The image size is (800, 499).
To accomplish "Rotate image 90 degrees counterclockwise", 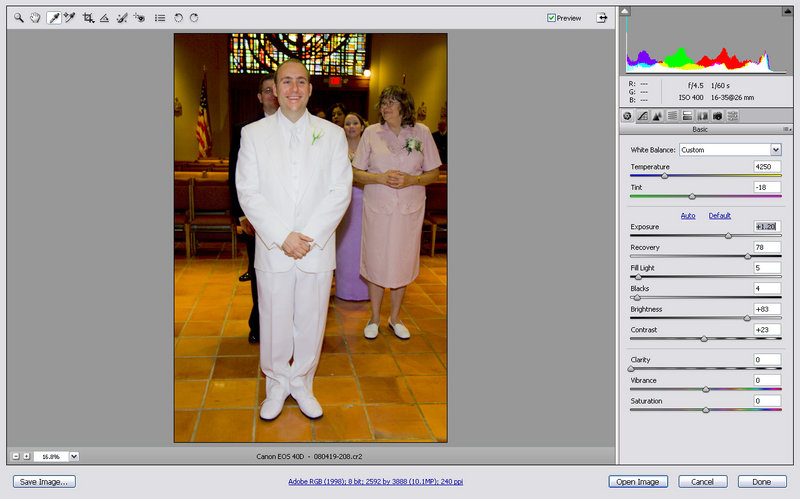I will click(x=178, y=18).
